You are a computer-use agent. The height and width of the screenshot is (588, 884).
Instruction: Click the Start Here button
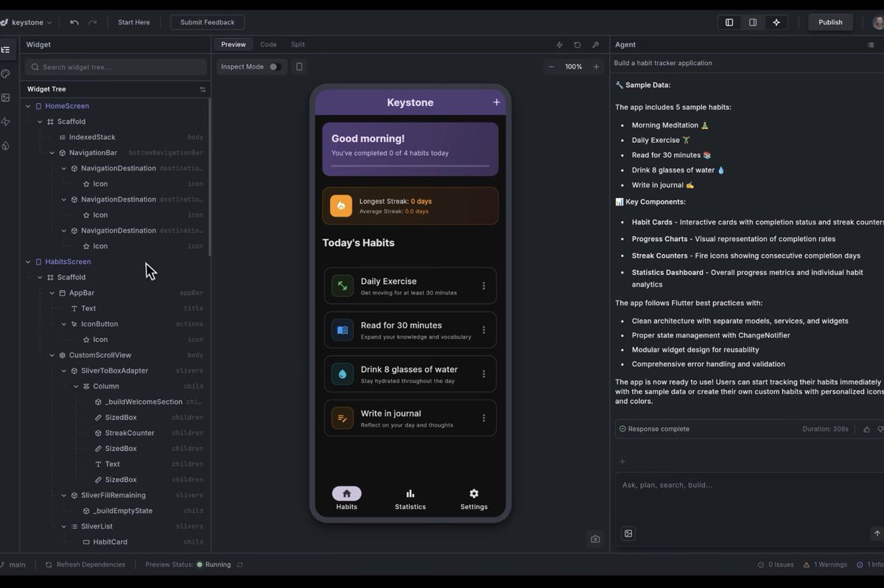point(134,22)
